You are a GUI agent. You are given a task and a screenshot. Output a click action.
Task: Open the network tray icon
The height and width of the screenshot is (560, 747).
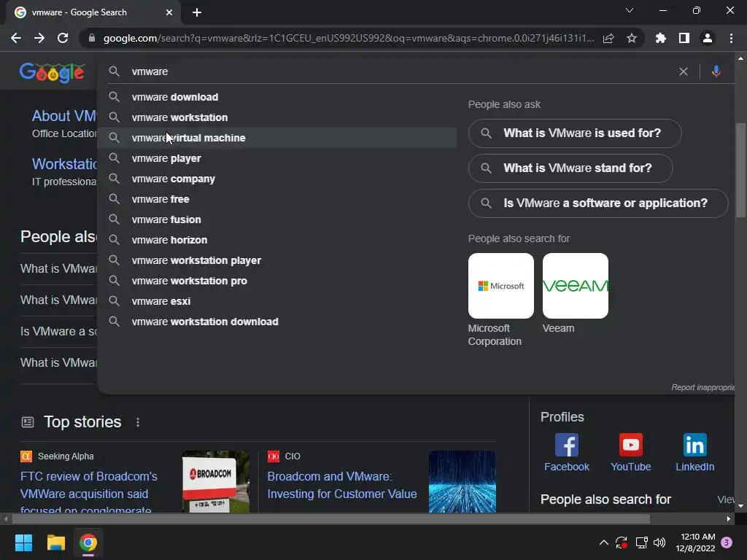(x=641, y=542)
